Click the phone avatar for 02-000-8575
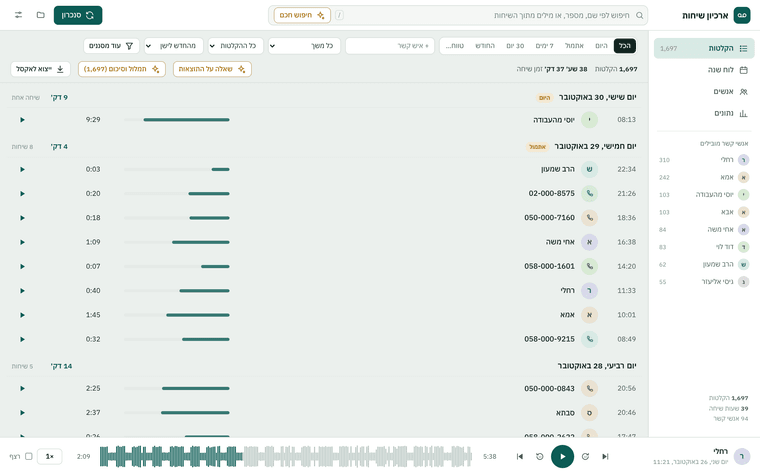This screenshot has height=475, width=760. [589, 193]
